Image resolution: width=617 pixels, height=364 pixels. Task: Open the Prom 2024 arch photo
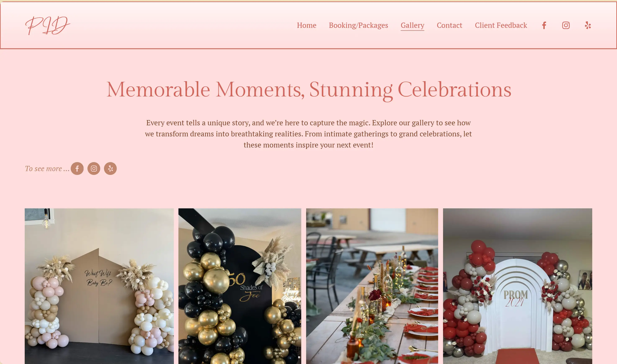pyautogui.click(x=518, y=286)
